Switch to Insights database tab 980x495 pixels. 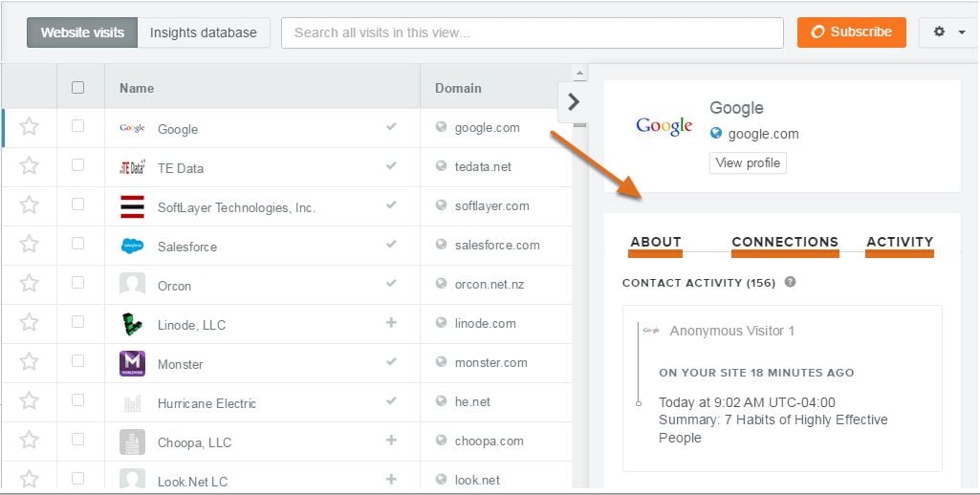(x=203, y=32)
